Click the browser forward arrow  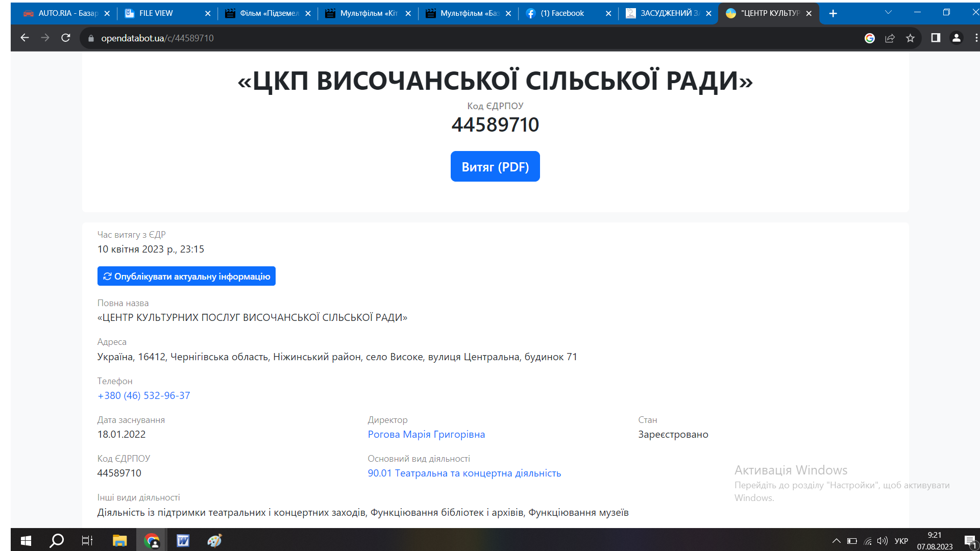[45, 38]
